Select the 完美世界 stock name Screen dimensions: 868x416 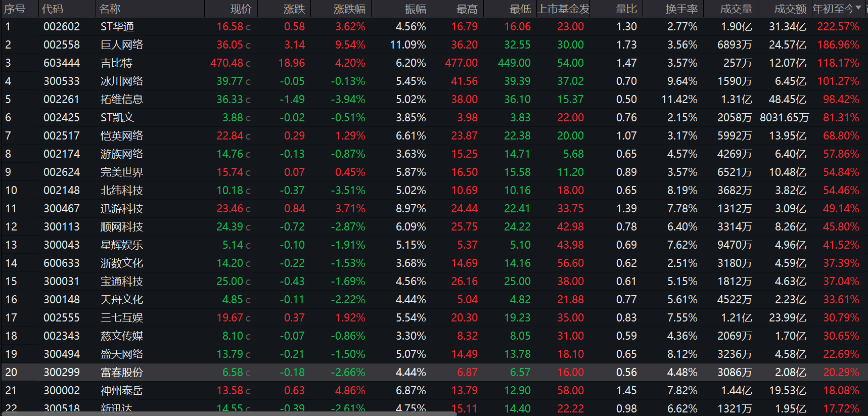122,172
